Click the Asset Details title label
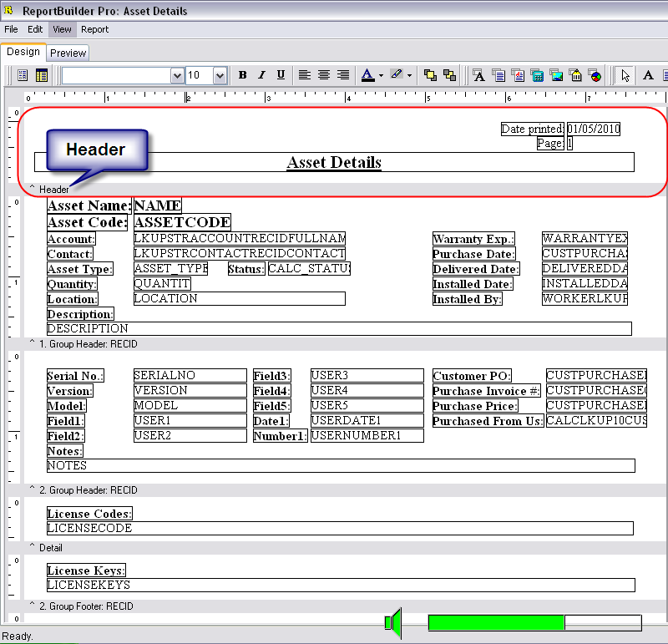This screenshot has width=668, height=644. [334, 162]
